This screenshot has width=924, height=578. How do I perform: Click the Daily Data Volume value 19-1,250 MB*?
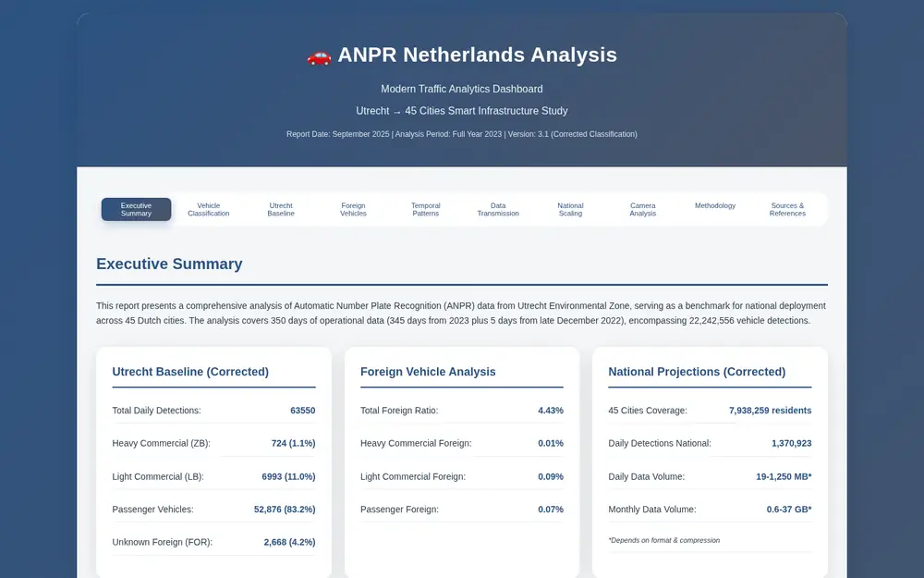[x=784, y=476]
